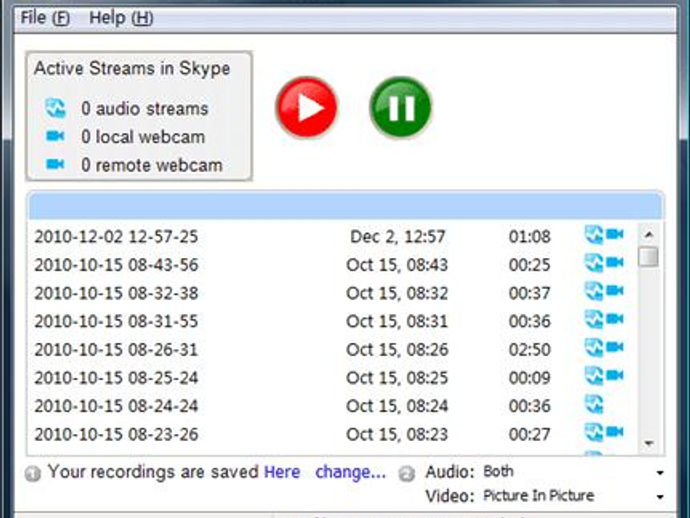690x518 pixels.
Task: Click audio icon of recording 2010-10-15 08-23-26
Action: (x=594, y=432)
